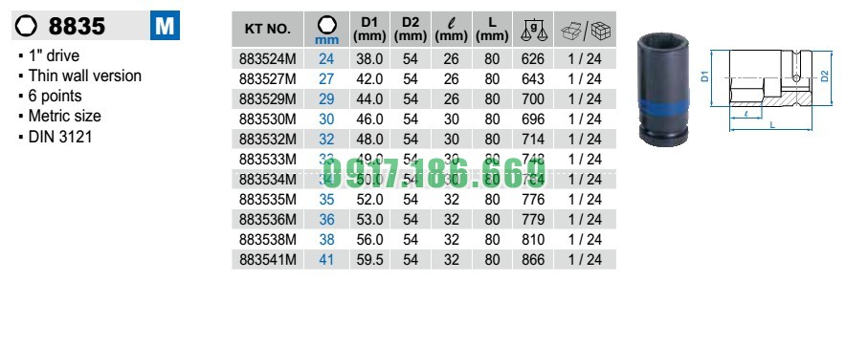Click the hexagon icon beside 8835
868x346 pixels.
[26, 27]
